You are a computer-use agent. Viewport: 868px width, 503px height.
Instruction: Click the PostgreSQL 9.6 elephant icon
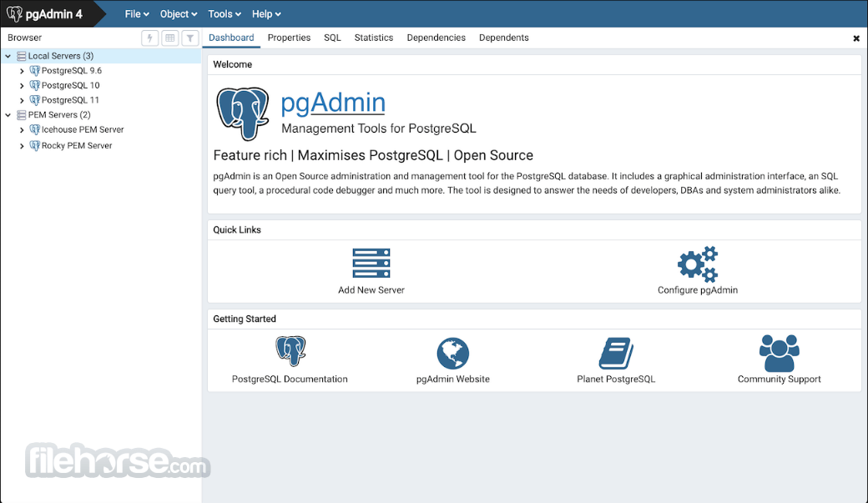[35, 71]
